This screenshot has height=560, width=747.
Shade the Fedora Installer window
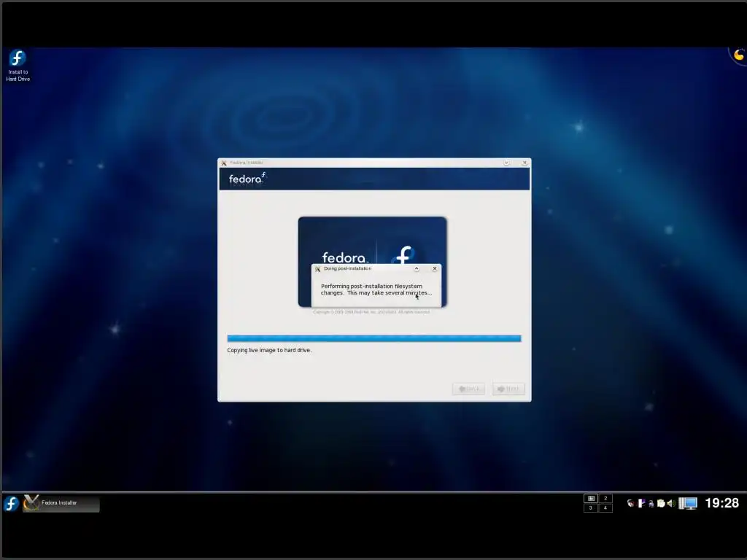point(506,163)
